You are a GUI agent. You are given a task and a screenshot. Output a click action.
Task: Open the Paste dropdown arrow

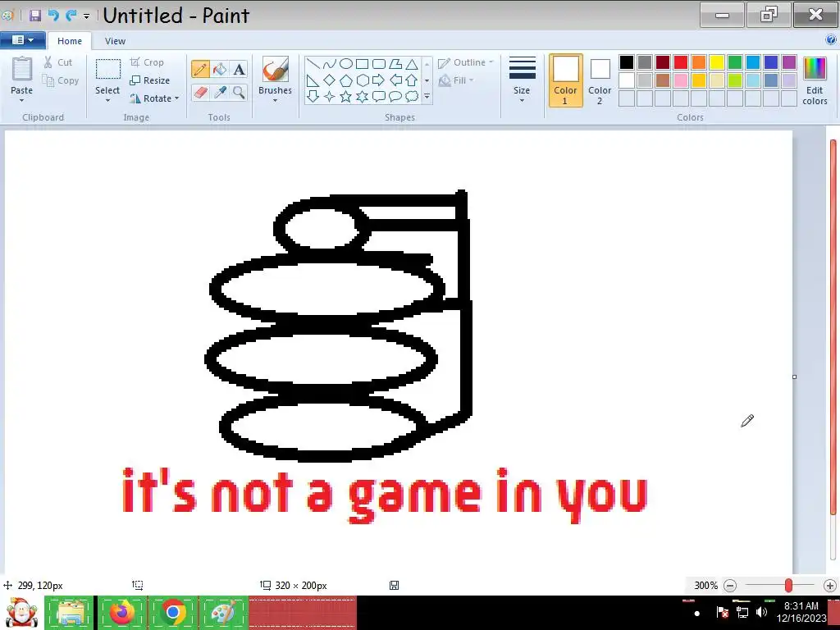21,100
